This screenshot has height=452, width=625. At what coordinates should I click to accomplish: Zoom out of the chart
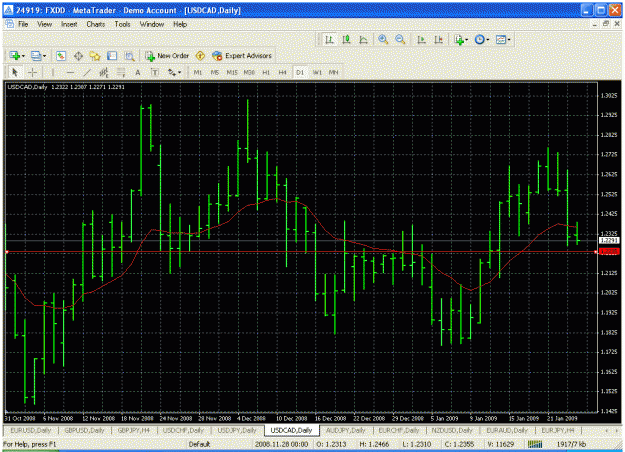pyautogui.click(x=400, y=39)
